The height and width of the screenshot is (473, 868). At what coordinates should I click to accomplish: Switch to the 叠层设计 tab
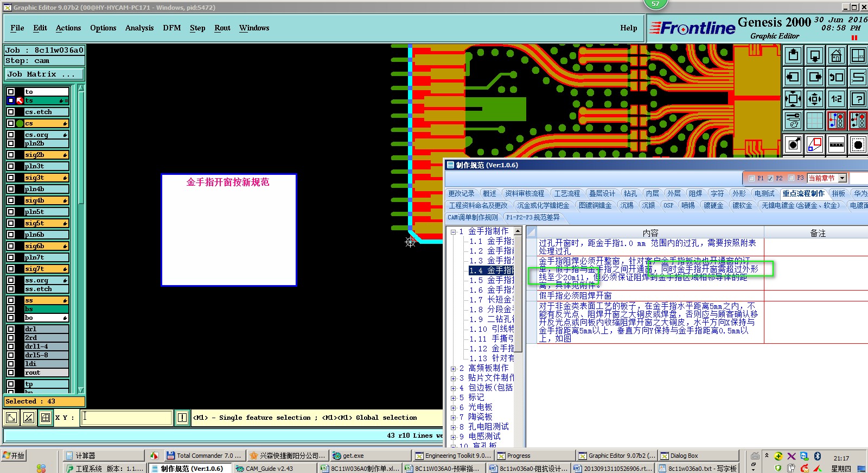(x=602, y=194)
